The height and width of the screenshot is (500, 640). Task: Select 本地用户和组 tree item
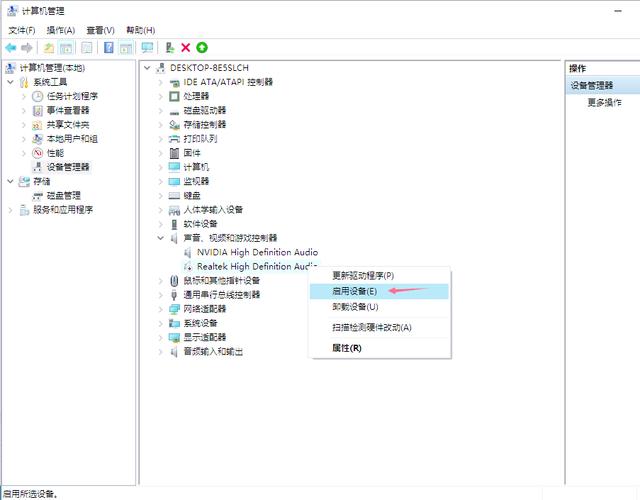pos(72,139)
